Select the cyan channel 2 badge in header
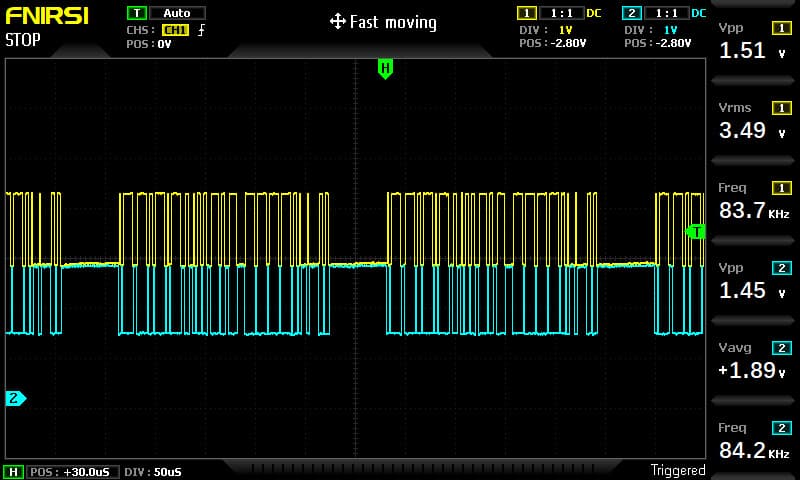 coord(632,13)
